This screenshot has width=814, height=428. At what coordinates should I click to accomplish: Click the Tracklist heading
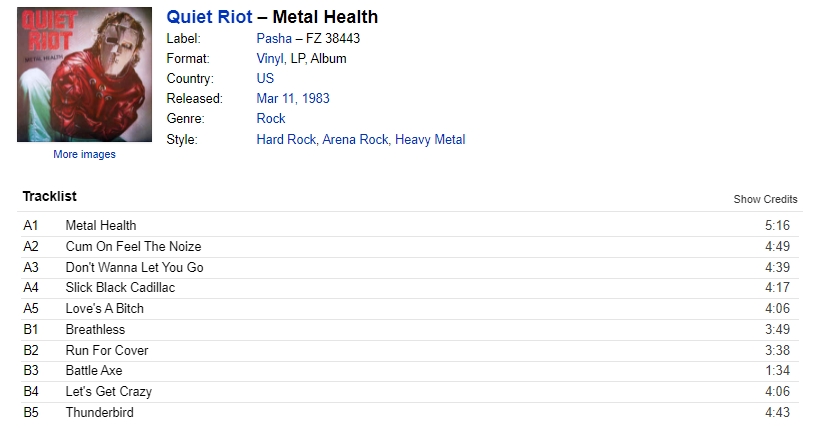click(x=49, y=196)
